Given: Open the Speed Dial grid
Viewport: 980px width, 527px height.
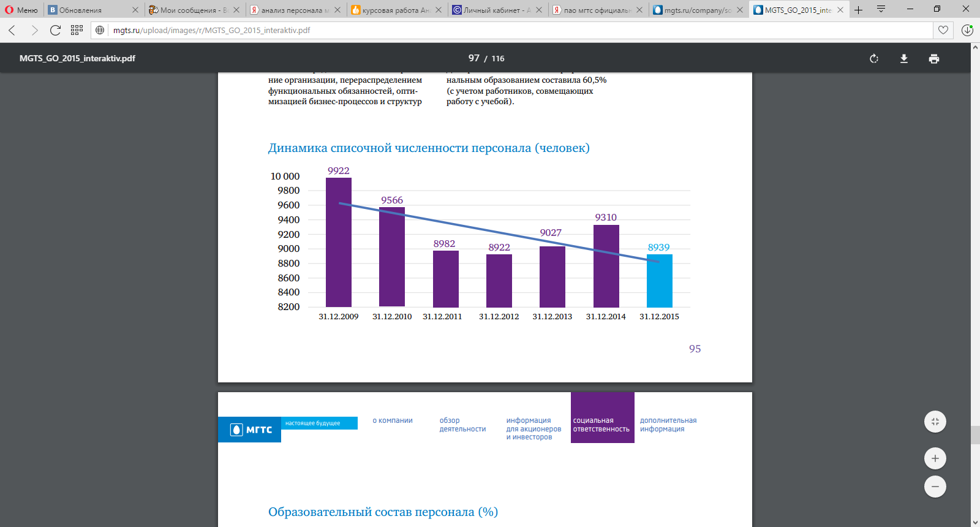Looking at the screenshot, I should 77,30.
